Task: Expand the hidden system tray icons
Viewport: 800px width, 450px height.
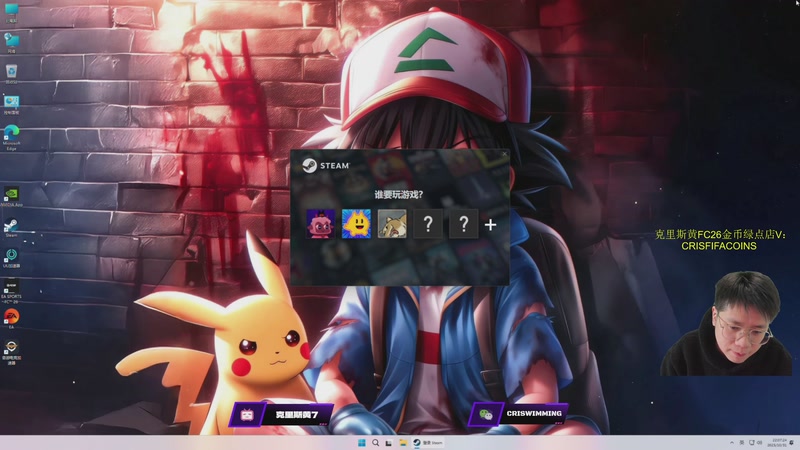Action: [x=732, y=442]
